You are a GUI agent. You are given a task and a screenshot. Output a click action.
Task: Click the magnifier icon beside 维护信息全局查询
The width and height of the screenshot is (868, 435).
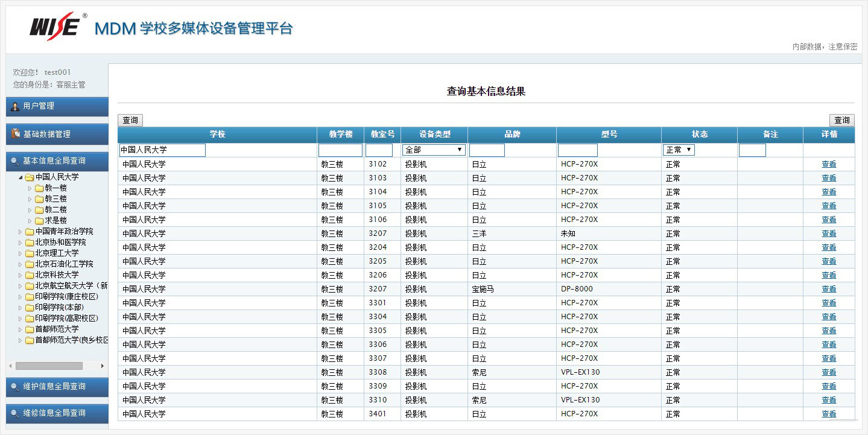click(x=14, y=387)
